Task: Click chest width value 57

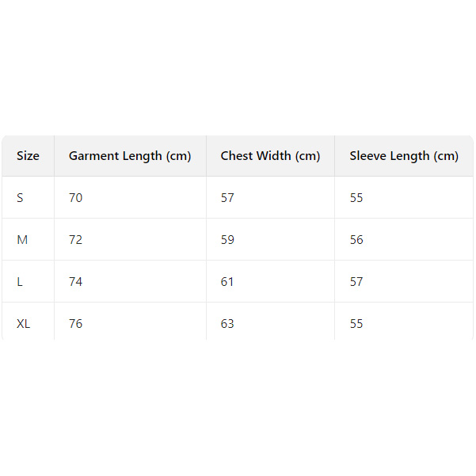Action: tap(228, 198)
